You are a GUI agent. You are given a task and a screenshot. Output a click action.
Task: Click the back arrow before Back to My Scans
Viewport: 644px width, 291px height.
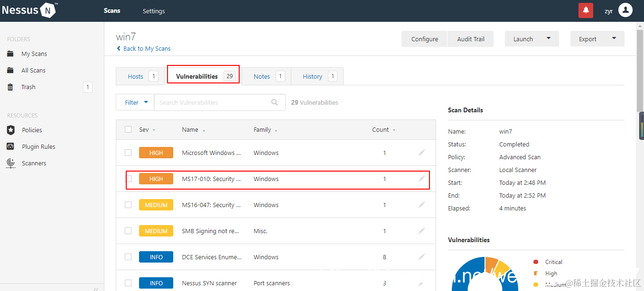[x=119, y=48]
